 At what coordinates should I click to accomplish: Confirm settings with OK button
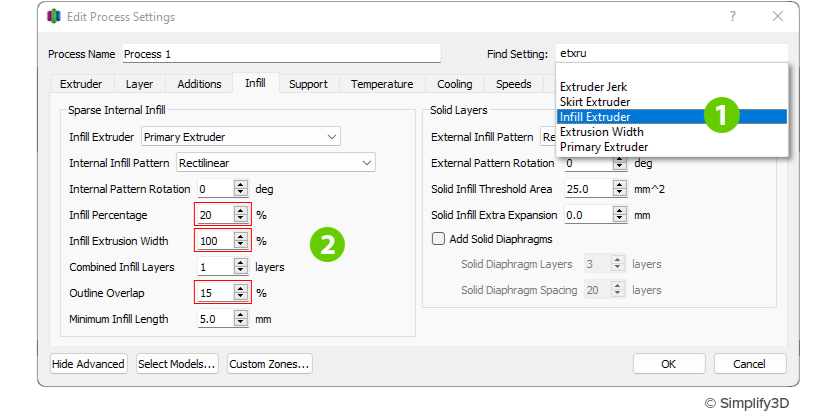click(x=669, y=364)
